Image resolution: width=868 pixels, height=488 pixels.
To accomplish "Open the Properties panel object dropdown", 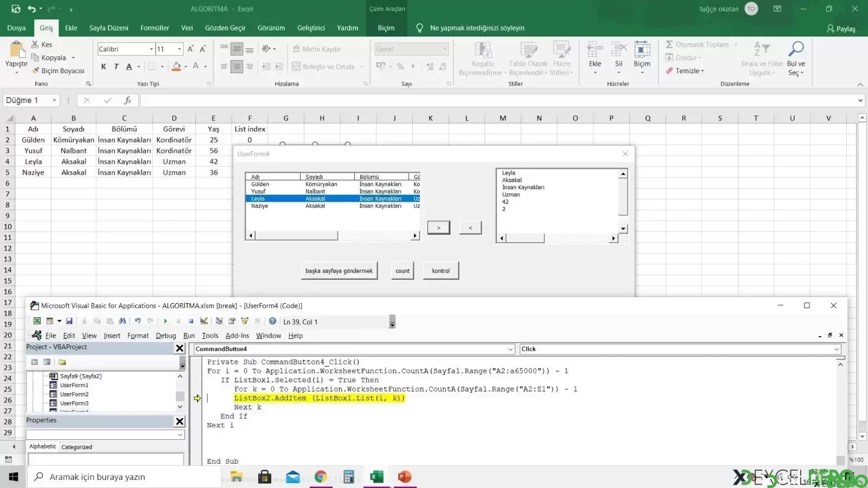I will pyautogui.click(x=180, y=435).
